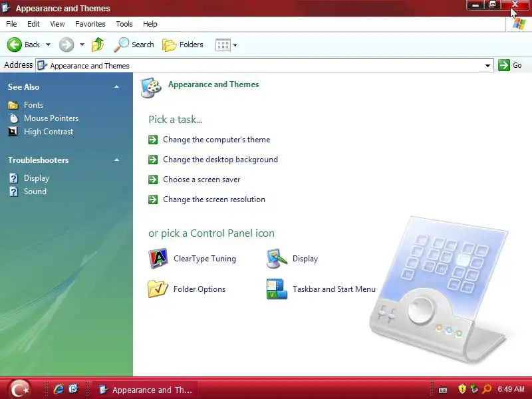532x399 pixels.
Task: Click the yellow security shield tray icon
Action: [462, 389]
